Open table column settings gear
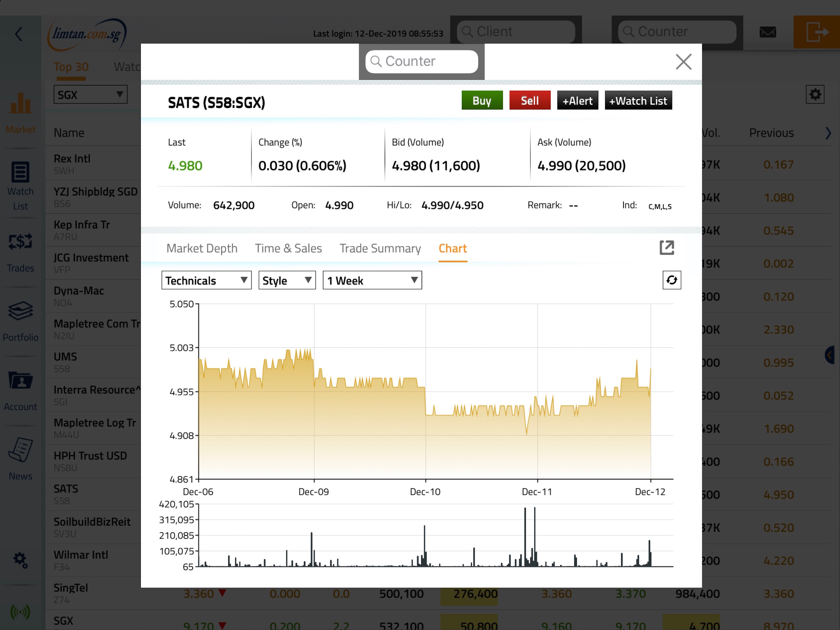Image resolution: width=840 pixels, height=630 pixels. pos(815,94)
